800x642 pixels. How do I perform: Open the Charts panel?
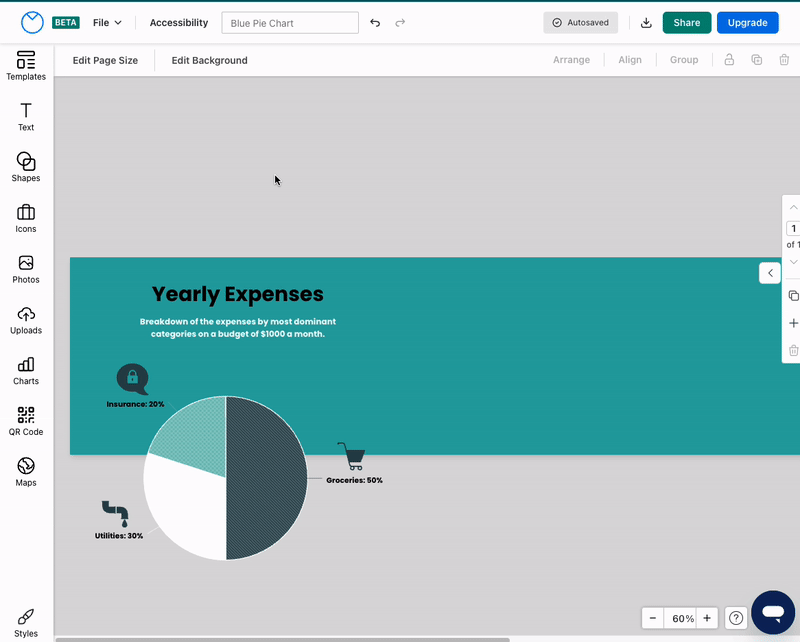click(x=25, y=370)
